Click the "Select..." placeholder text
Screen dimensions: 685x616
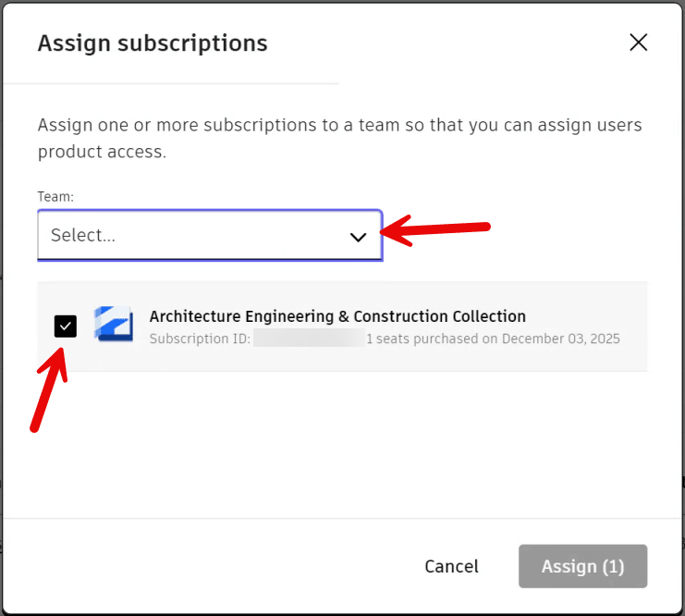pyautogui.click(x=83, y=235)
